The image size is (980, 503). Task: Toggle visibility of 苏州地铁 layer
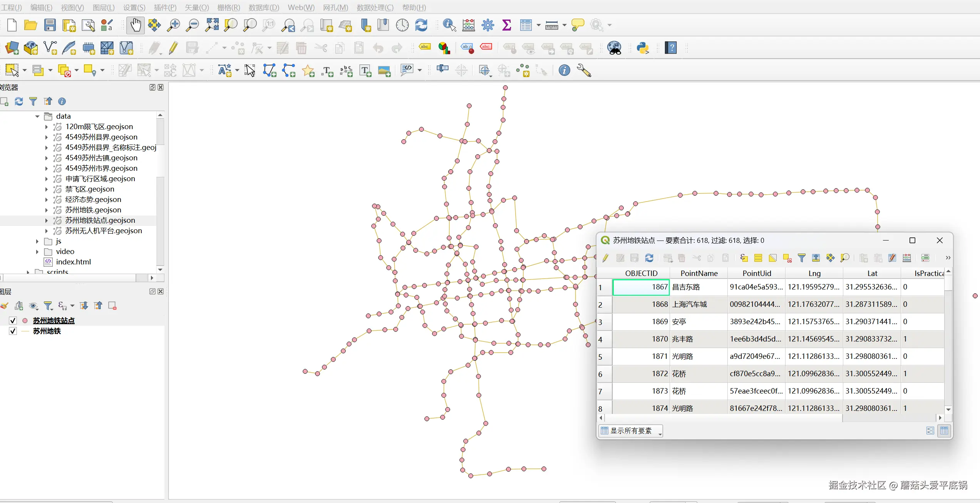click(x=13, y=331)
